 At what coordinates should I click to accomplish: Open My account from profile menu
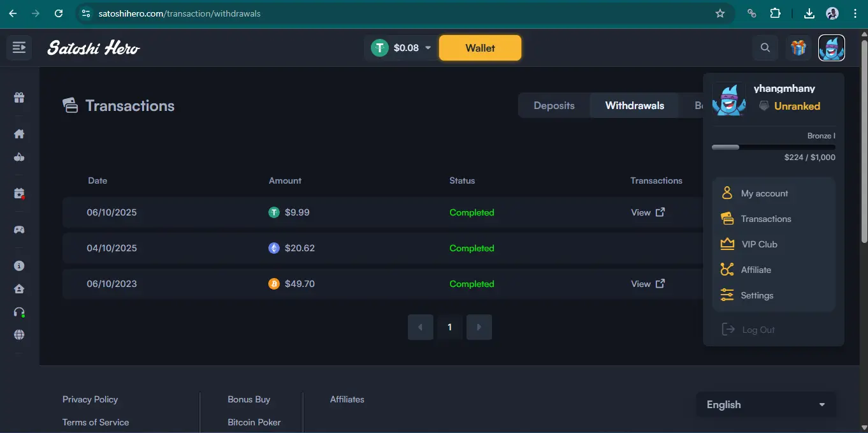[764, 193]
